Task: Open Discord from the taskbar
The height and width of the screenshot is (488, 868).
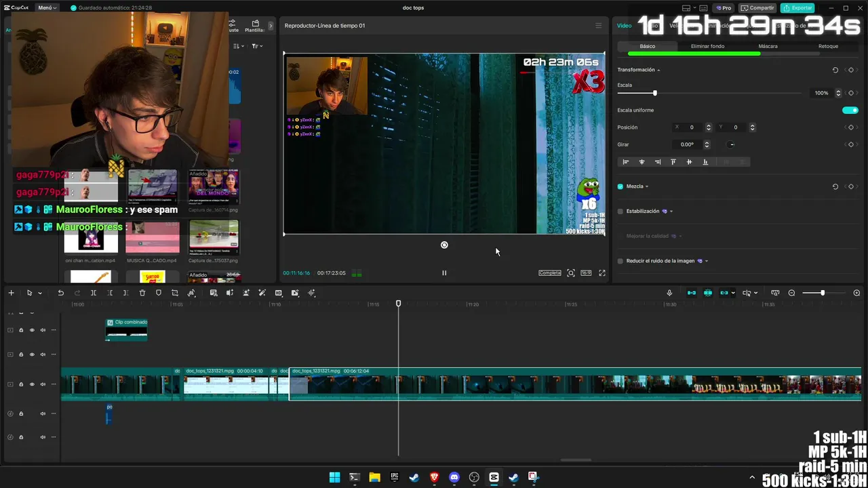Action: tap(454, 477)
